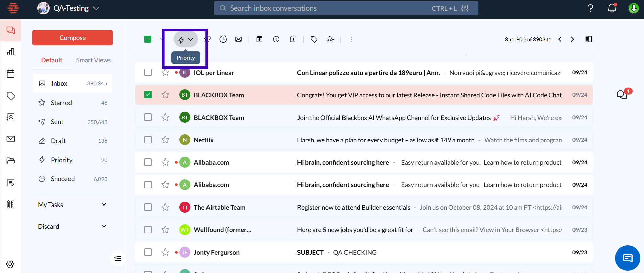Uncheck the selected BLACKBOX Team email
Image resolution: width=644 pixels, height=273 pixels.
pos(148,95)
